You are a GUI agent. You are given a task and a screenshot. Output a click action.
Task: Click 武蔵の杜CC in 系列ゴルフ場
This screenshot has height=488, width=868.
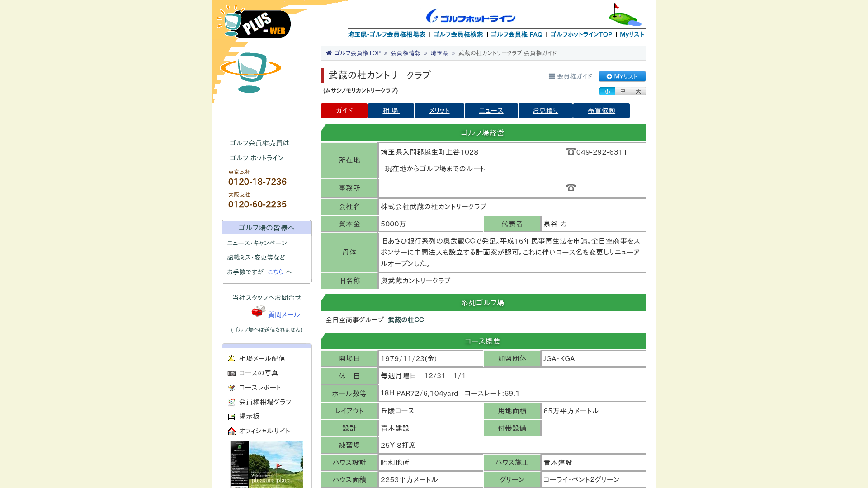tap(406, 320)
